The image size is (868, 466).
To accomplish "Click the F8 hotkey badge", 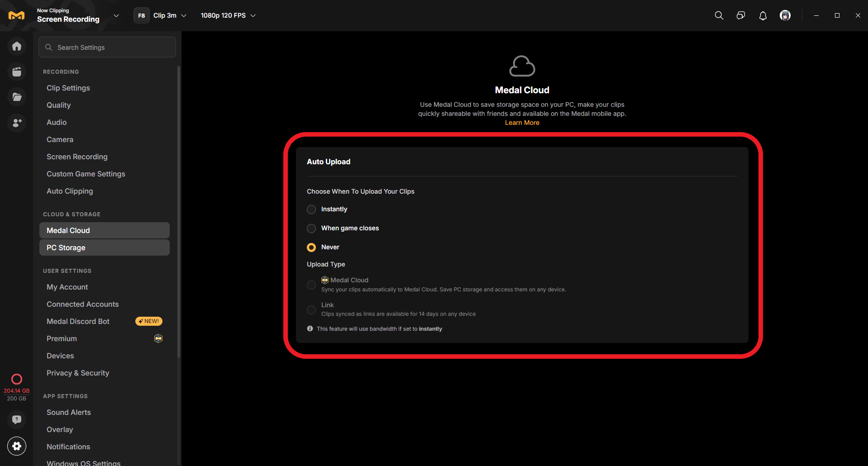I will coord(142,15).
